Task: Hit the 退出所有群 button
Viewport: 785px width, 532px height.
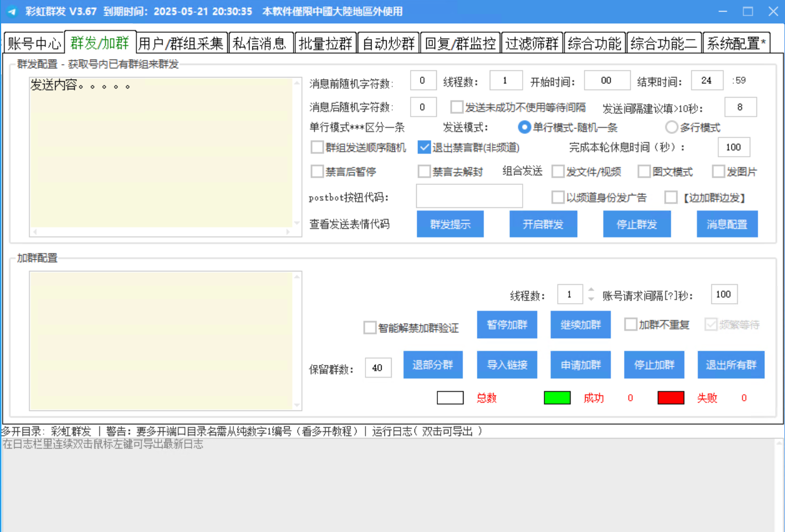Action: click(730, 365)
